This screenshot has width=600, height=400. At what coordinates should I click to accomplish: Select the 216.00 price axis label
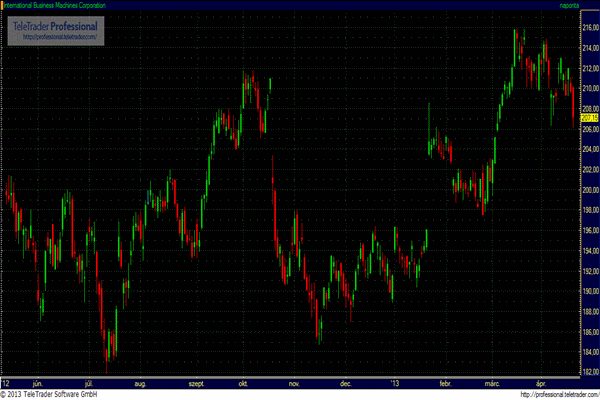(588, 28)
